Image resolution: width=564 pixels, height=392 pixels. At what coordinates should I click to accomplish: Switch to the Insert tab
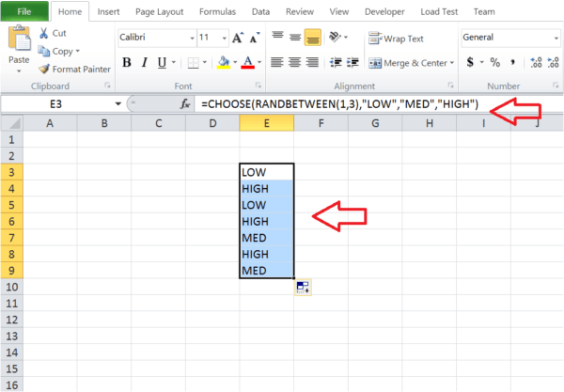[108, 12]
